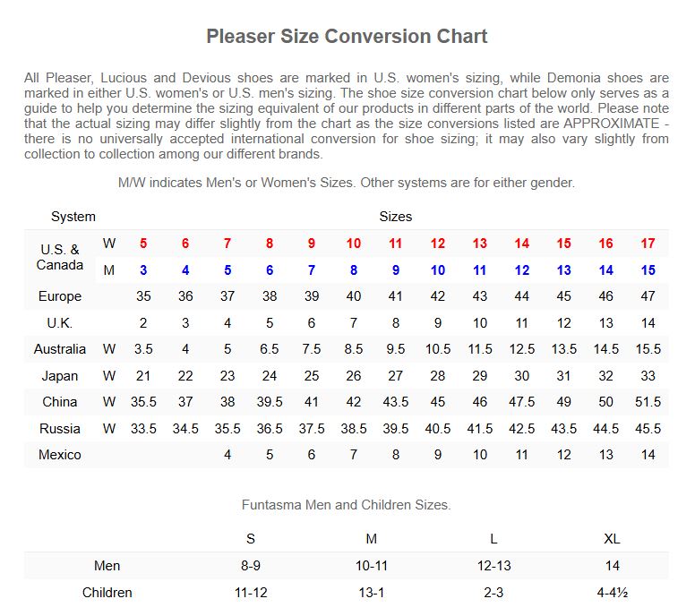The image size is (695, 616).
Task: Select the U.K. row label
Action: point(60,323)
